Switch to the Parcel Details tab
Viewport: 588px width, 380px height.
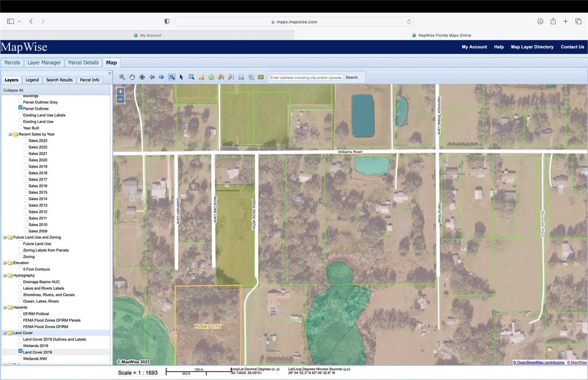click(83, 63)
